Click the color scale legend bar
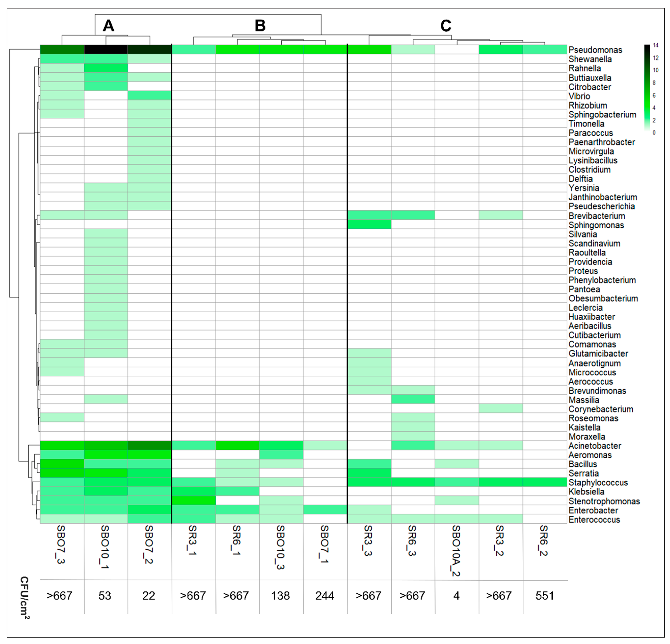670x644 pixels. pos(647,88)
